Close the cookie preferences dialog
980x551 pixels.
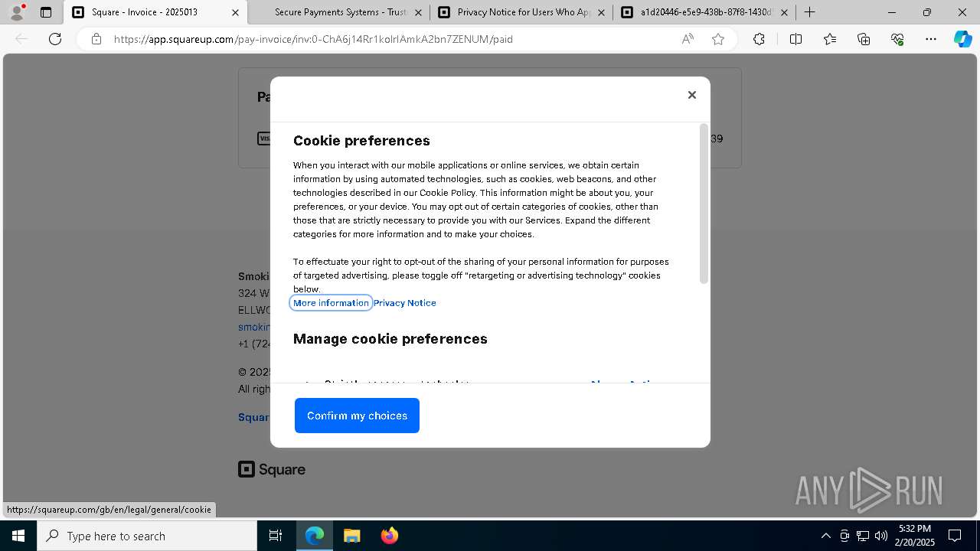691,95
